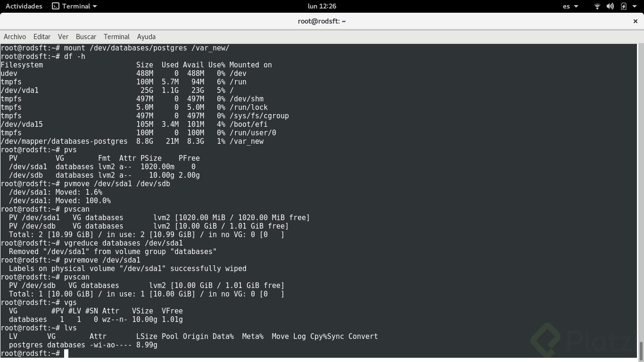Viewport: 644px width, 362px height.
Task: Click the 'pvmove /dev/sda1 /dev/sdb' command
Action: (117, 184)
